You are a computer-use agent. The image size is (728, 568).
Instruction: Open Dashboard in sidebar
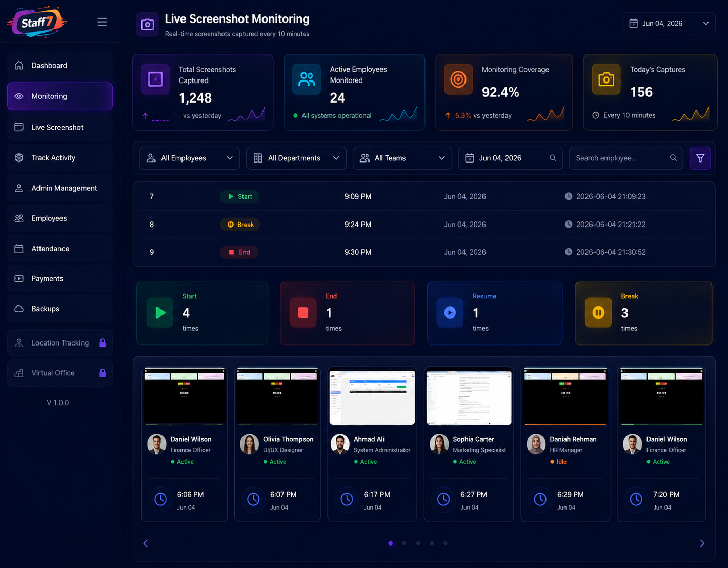pos(60,66)
